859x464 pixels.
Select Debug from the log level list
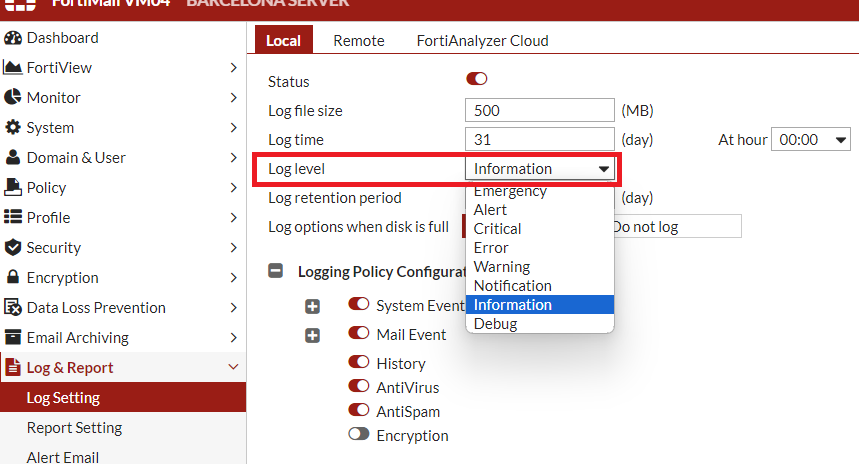[x=495, y=324]
